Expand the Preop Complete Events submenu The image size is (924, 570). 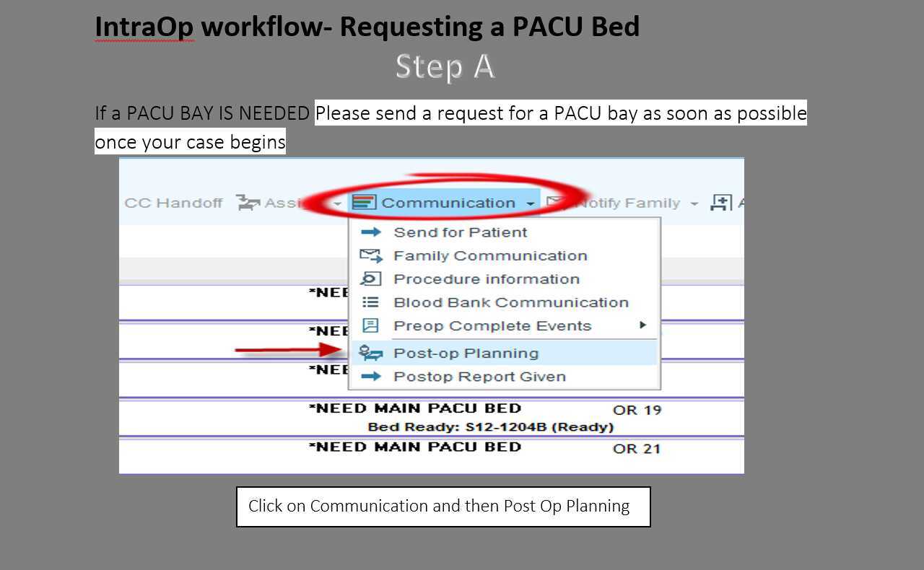pos(642,325)
